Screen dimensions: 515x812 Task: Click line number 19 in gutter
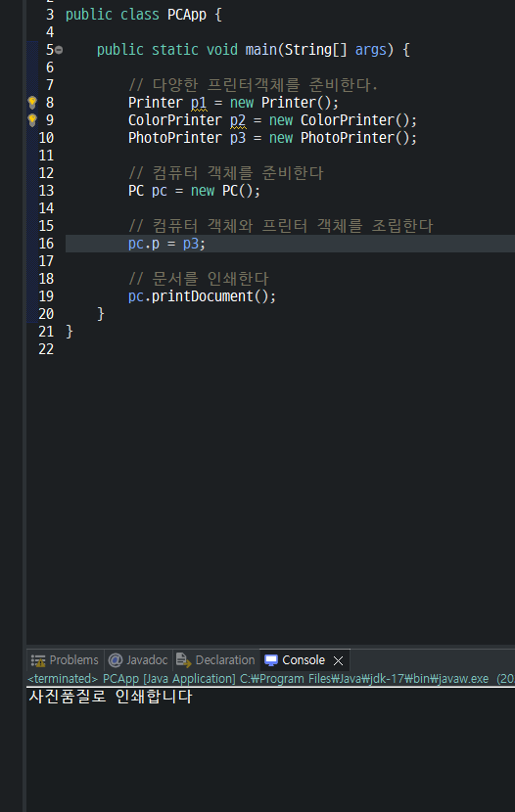pos(46,296)
